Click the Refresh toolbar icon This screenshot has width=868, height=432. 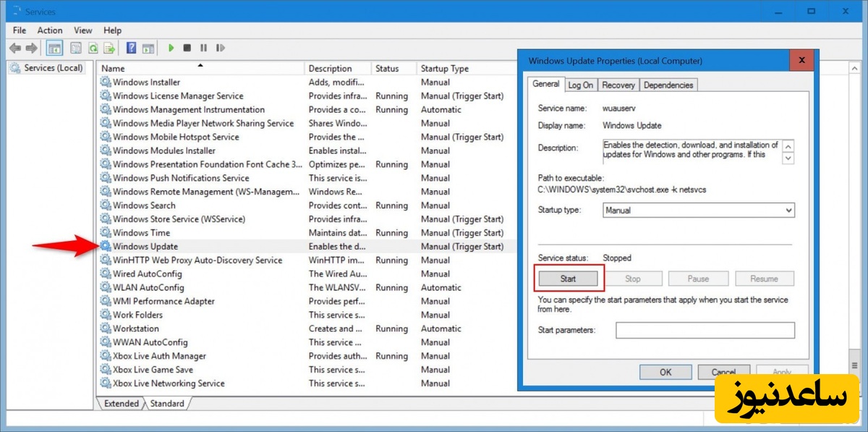[x=93, y=48]
